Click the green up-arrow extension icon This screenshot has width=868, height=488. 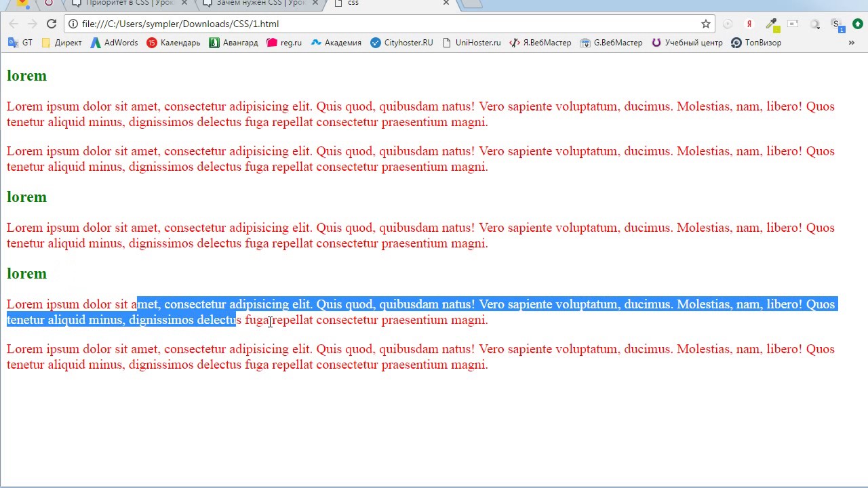click(x=858, y=24)
